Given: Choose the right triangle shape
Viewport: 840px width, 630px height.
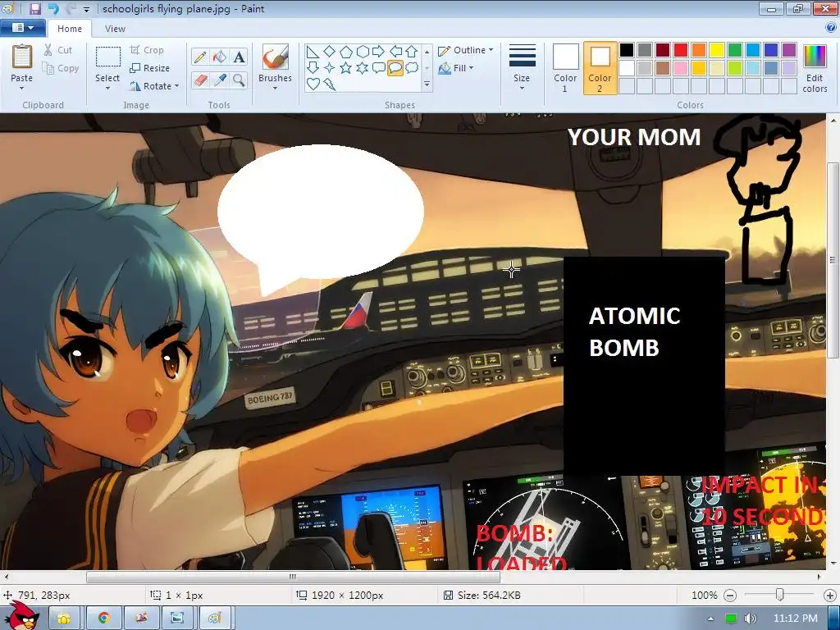Looking at the screenshot, I should point(313,52).
